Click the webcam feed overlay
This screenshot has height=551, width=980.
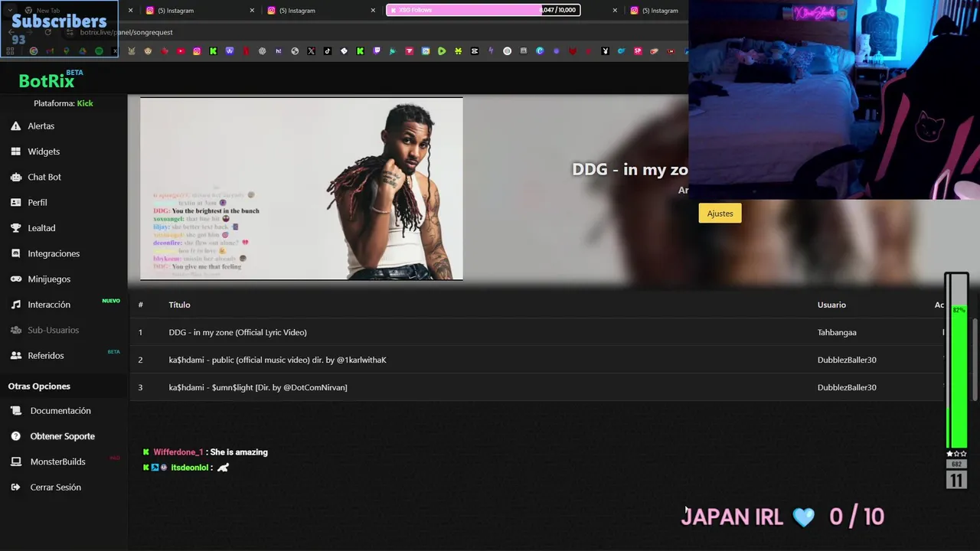pos(834,99)
